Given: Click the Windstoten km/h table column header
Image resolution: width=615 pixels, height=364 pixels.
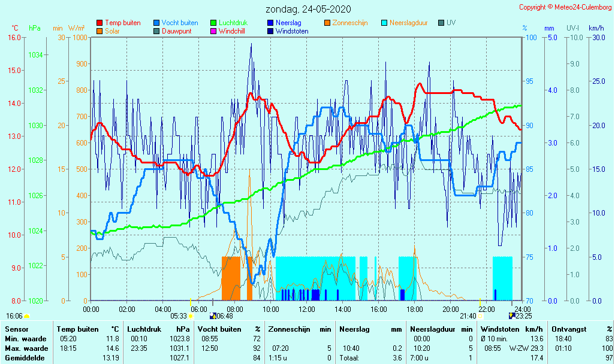Looking at the screenshot, I should (511, 329).
